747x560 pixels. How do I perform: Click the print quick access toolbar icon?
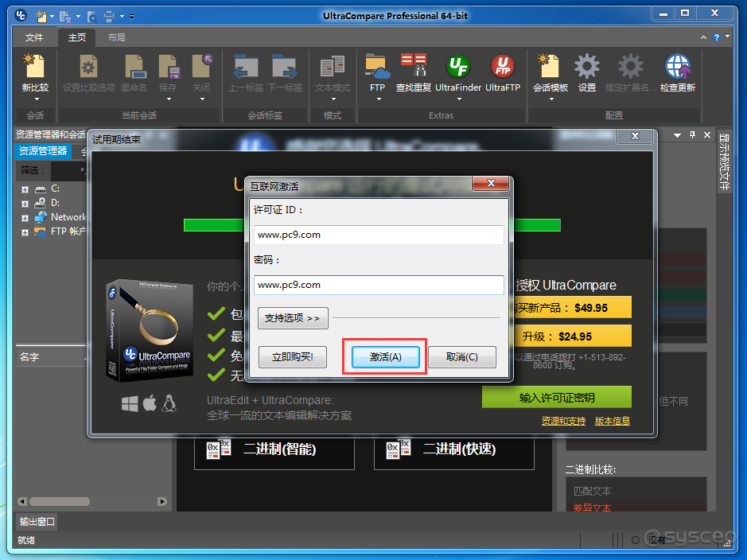click(109, 17)
